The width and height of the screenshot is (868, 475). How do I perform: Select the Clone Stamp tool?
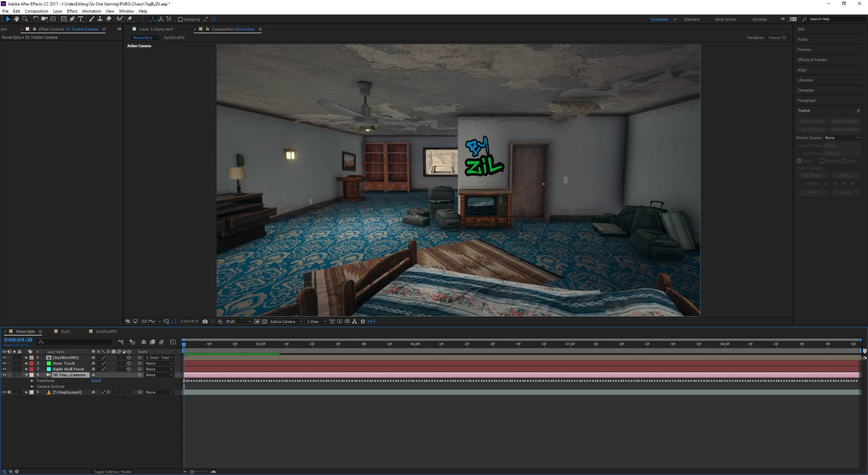pyautogui.click(x=100, y=19)
